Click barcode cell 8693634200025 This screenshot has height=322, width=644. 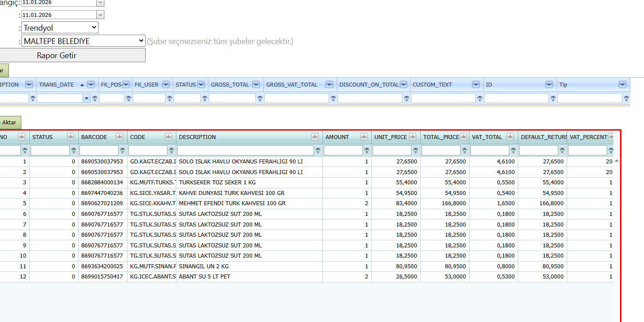coord(103,266)
